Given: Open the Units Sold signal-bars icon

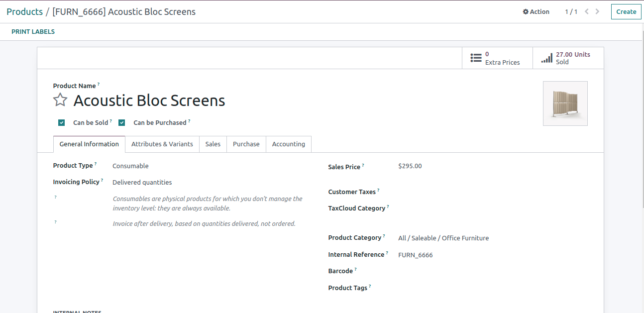Looking at the screenshot, I should [546, 58].
